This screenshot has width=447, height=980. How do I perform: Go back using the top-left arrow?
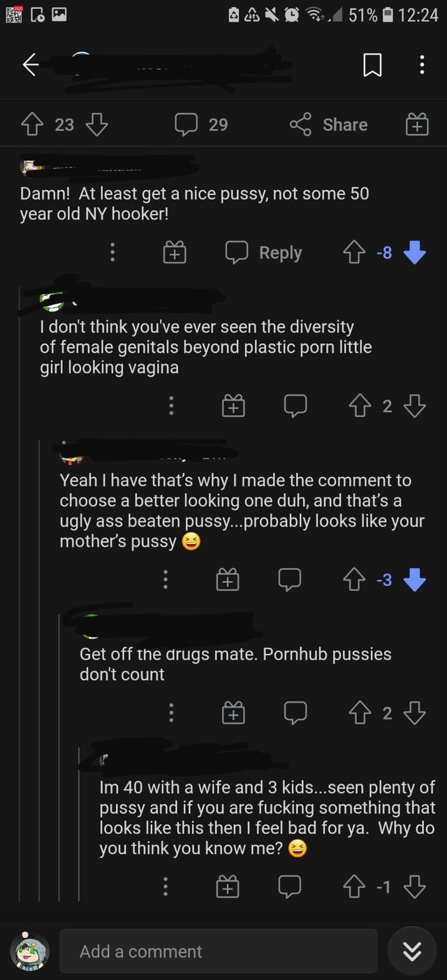coord(31,65)
